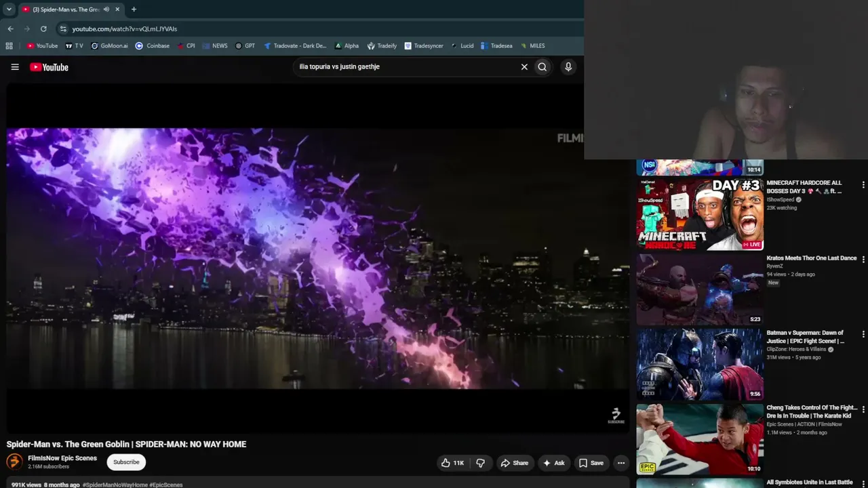The image size is (868, 488).
Task: Open Batman v Superman video thumbnail
Action: coord(700,364)
